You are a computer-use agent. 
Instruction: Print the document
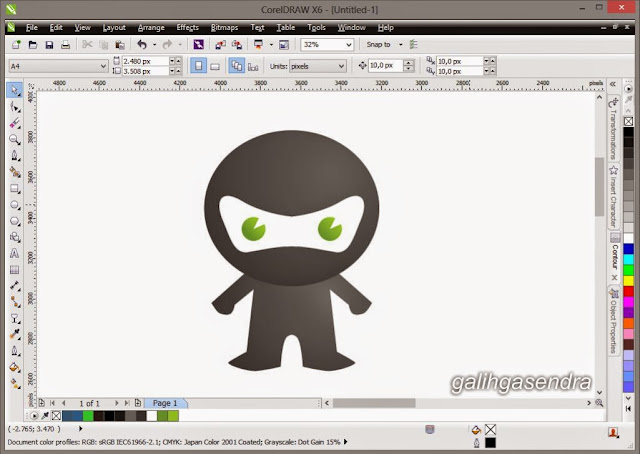pyautogui.click(x=65, y=45)
